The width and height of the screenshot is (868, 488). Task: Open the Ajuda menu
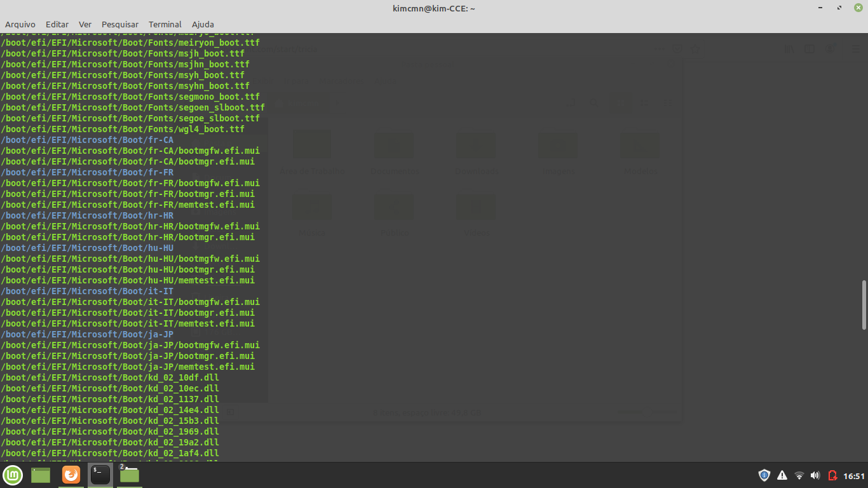[x=203, y=24]
